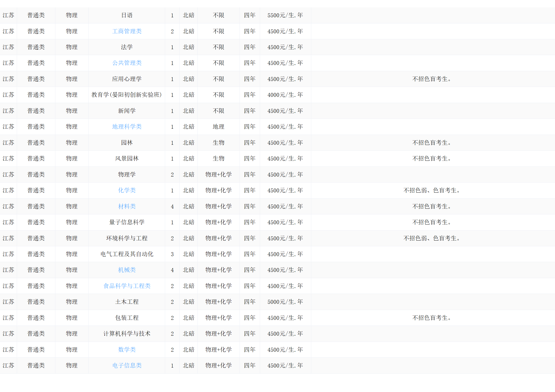Select the 应用心理学 major cell

coord(127,79)
